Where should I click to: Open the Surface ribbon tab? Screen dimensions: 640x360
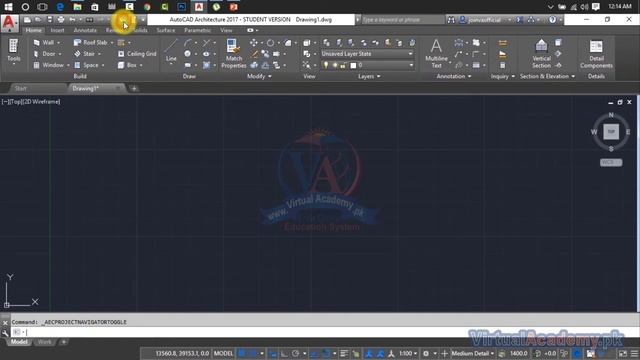[166, 30]
